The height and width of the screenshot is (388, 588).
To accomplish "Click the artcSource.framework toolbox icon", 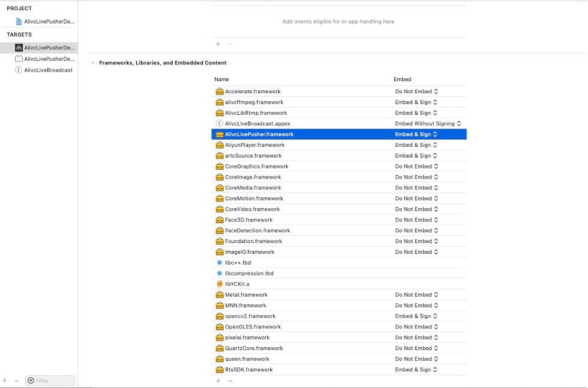I will point(220,156).
